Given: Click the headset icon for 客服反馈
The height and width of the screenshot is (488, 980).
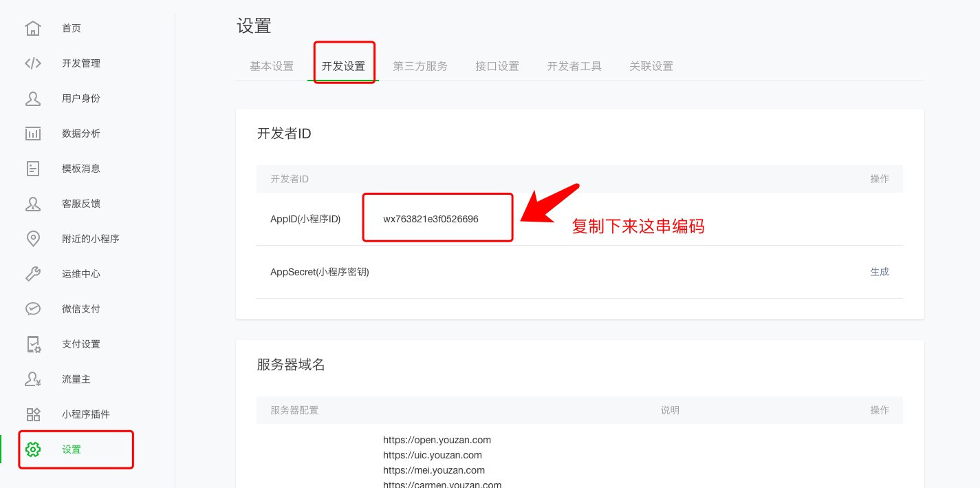Looking at the screenshot, I should tap(33, 204).
